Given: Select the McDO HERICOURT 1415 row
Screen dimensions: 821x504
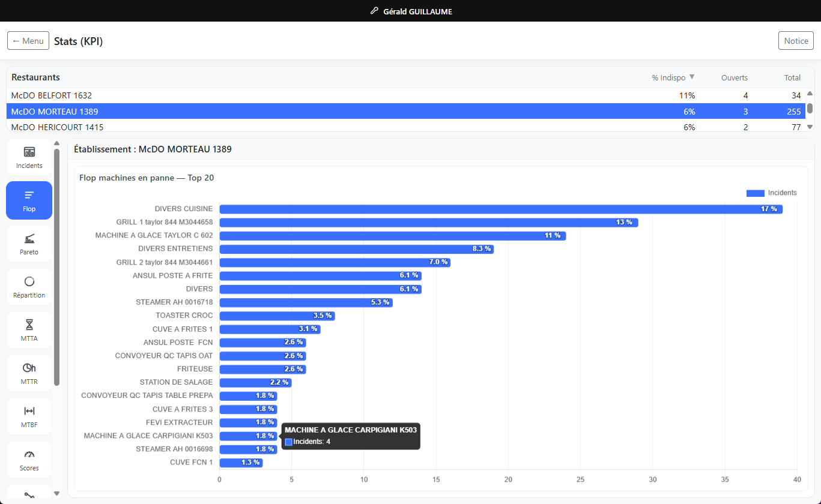Looking at the screenshot, I should (x=405, y=127).
